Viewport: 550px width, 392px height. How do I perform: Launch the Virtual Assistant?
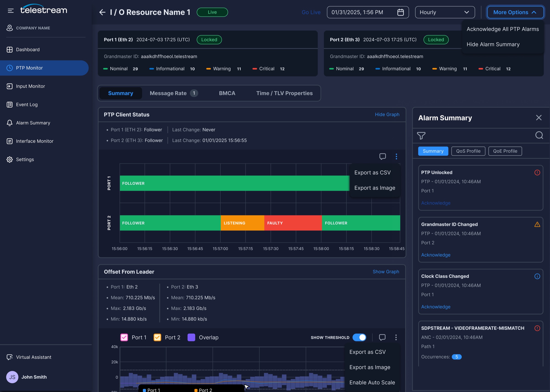pos(29,357)
